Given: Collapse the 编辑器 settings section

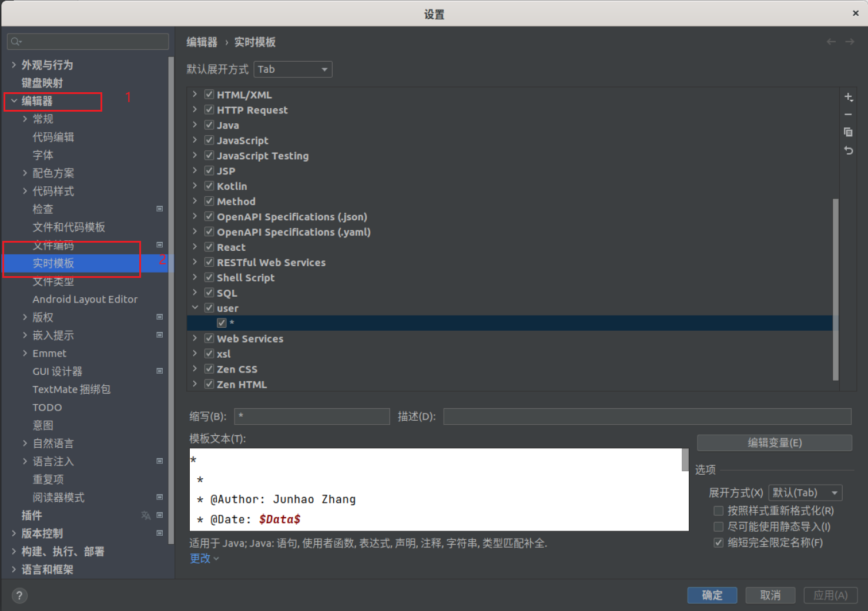Looking at the screenshot, I should [14, 101].
